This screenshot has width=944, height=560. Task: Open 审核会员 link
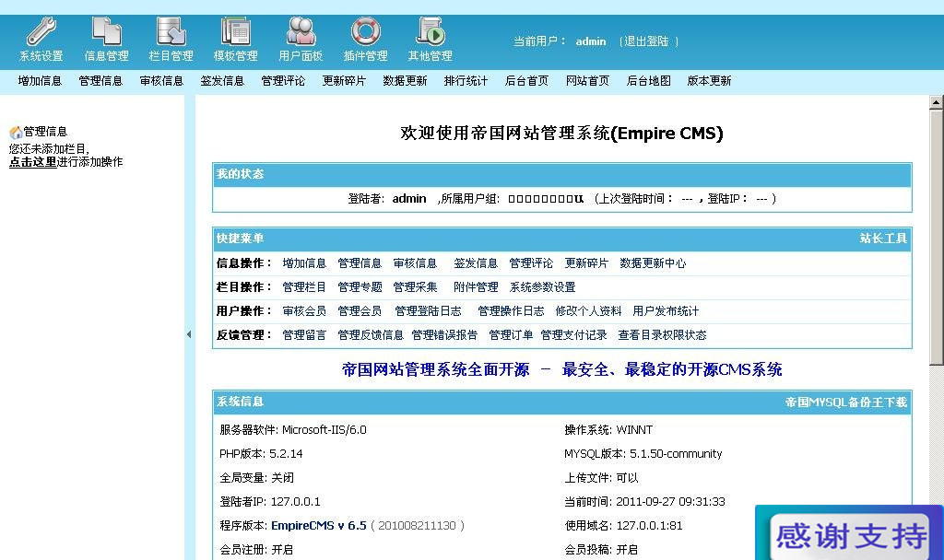point(304,311)
